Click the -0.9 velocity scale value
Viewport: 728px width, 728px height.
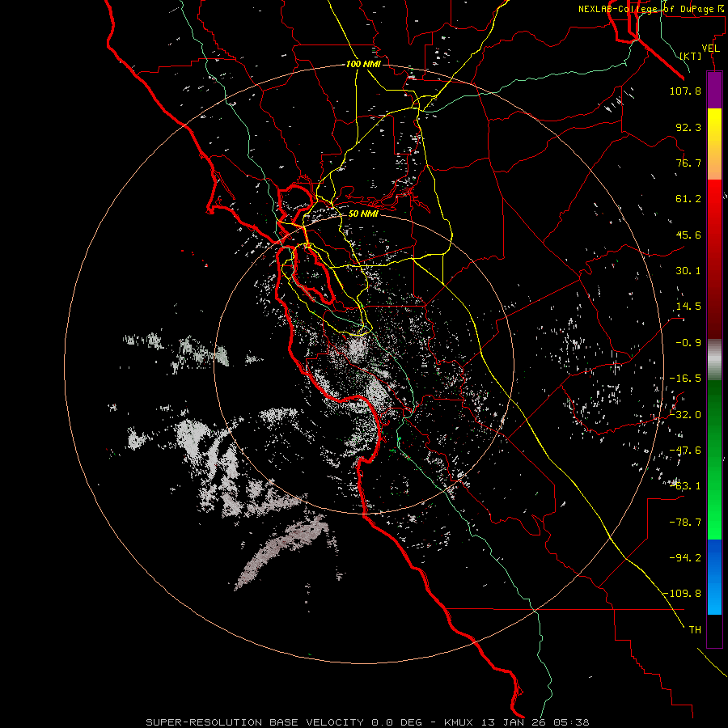point(688,343)
